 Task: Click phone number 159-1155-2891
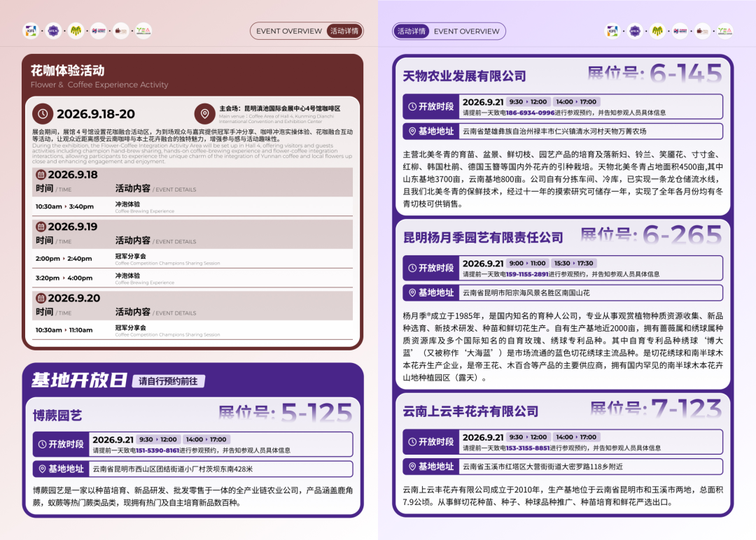(x=527, y=274)
